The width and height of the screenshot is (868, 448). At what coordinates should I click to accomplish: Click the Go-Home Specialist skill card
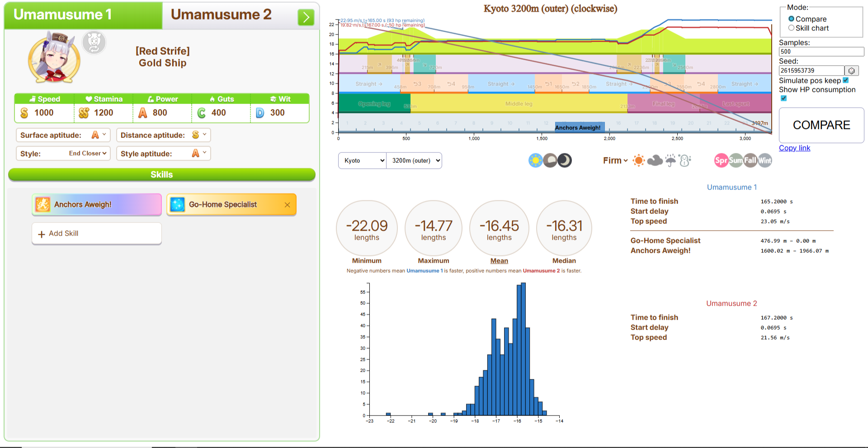pos(231,205)
